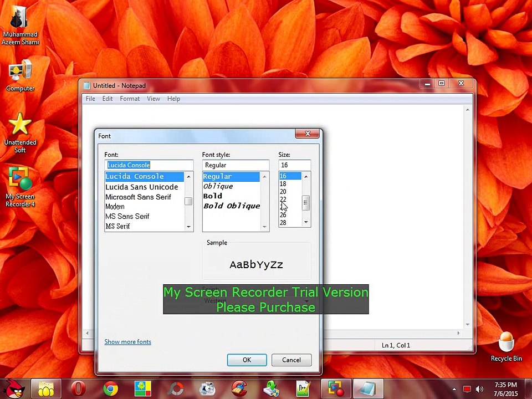Select the Unattended Soft star icon
532x399 pixels.
[x=20, y=133]
